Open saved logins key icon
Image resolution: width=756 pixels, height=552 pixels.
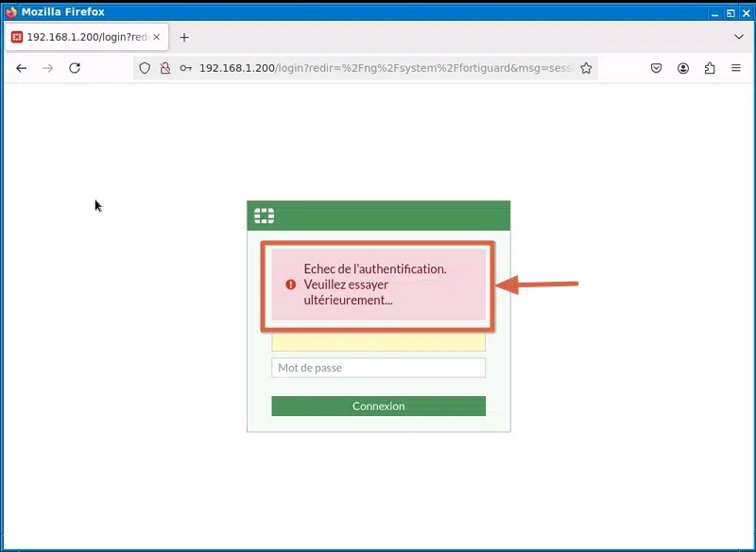point(185,68)
